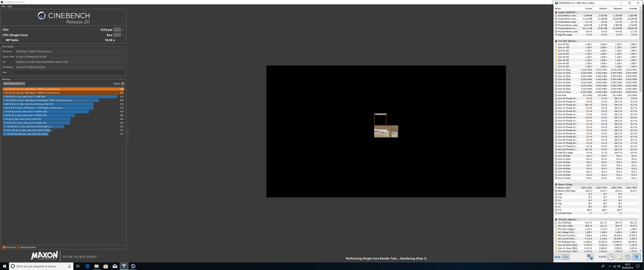Open the File menu in Cinebench
This screenshot has width=644, height=270.
(3, 7)
